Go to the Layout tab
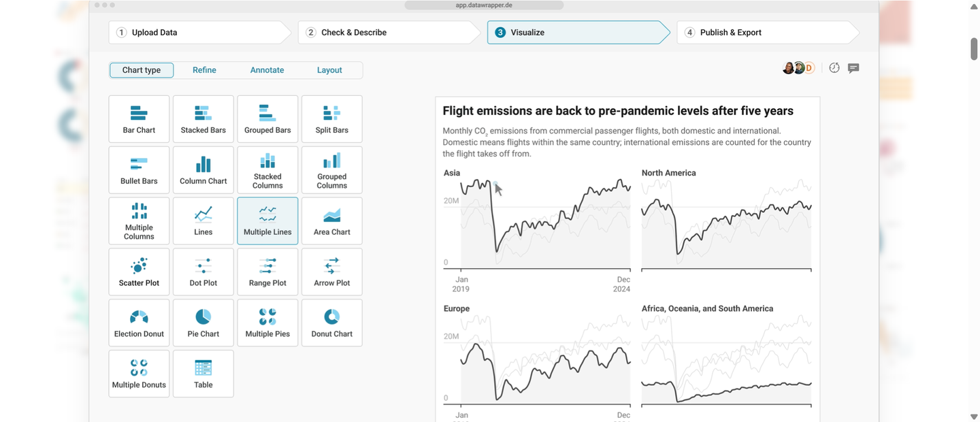The image size is (980, 422). (x=329, y=70)
